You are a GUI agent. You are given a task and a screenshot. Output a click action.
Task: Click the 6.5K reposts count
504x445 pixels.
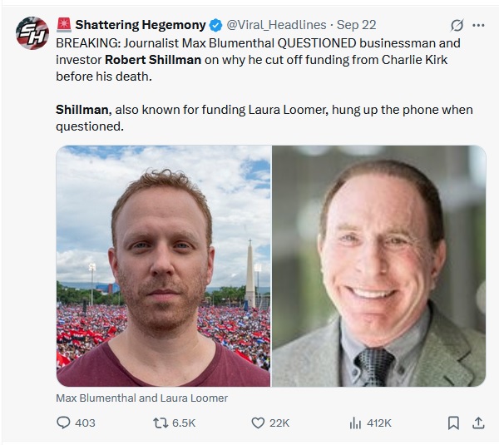pyautogui.click(x=183, y=423)
